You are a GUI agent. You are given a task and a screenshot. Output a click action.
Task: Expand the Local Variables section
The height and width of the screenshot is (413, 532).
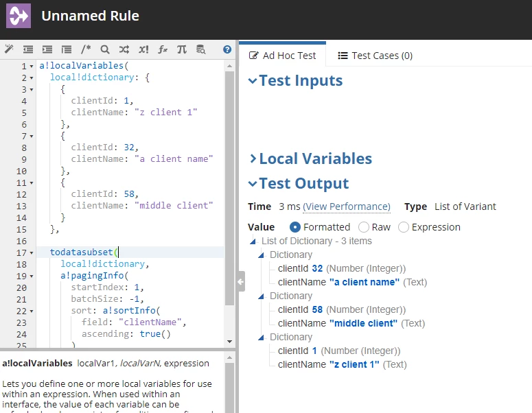(x=253, y=158)
